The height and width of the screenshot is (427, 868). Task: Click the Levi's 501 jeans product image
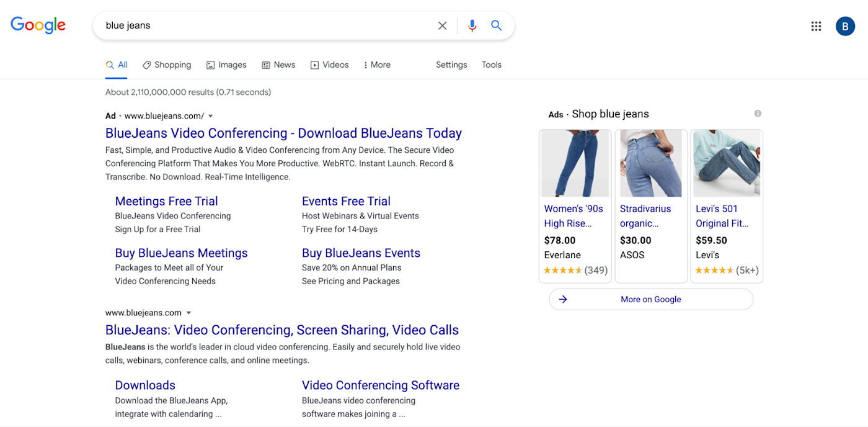[x=727, y=163]
